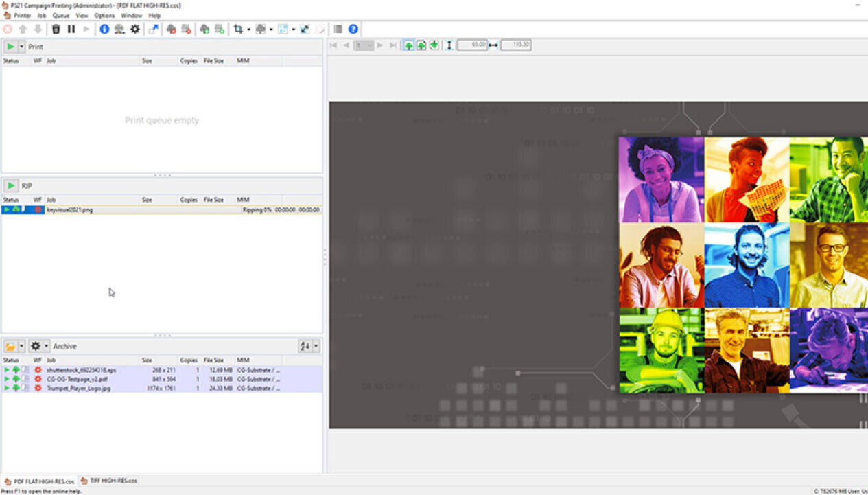The height and width of the screenshot is (495, 868).
Task: Expand the Archive gear dropdown arrow
Action: coord(46,347)
